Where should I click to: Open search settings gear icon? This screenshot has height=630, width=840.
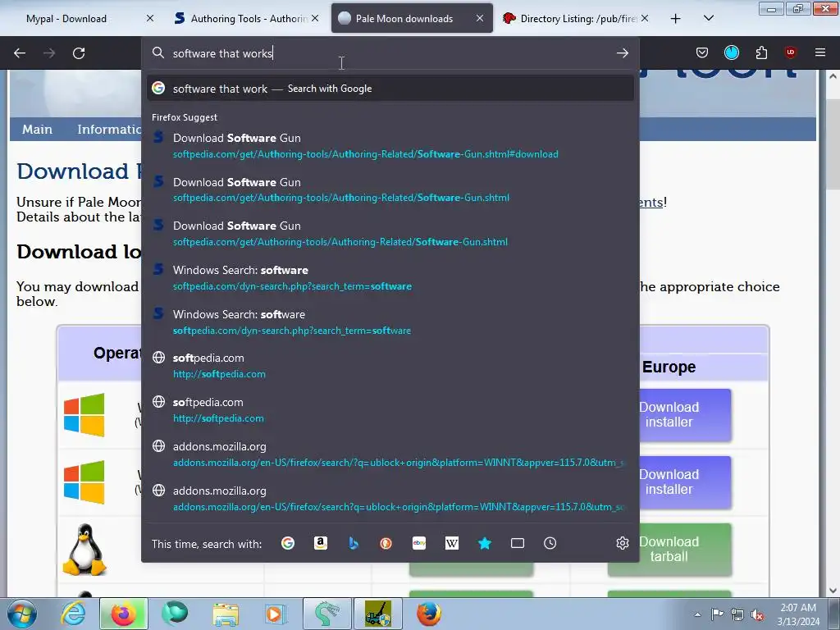pos(622,543)
